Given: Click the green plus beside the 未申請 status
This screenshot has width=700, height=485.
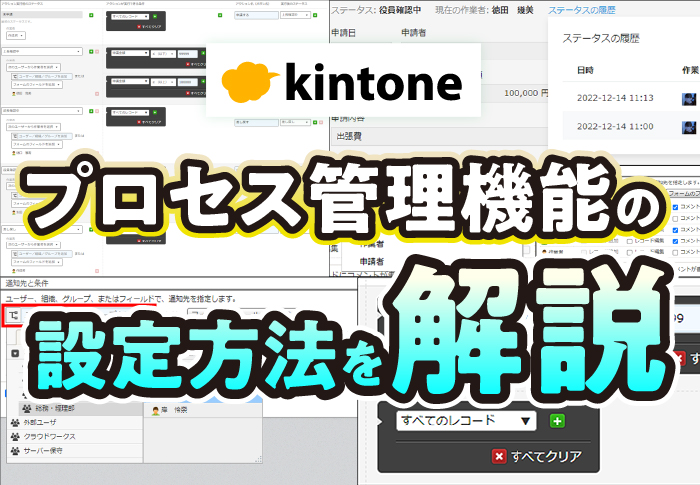Looking at the screenshot, I should 91,15.
